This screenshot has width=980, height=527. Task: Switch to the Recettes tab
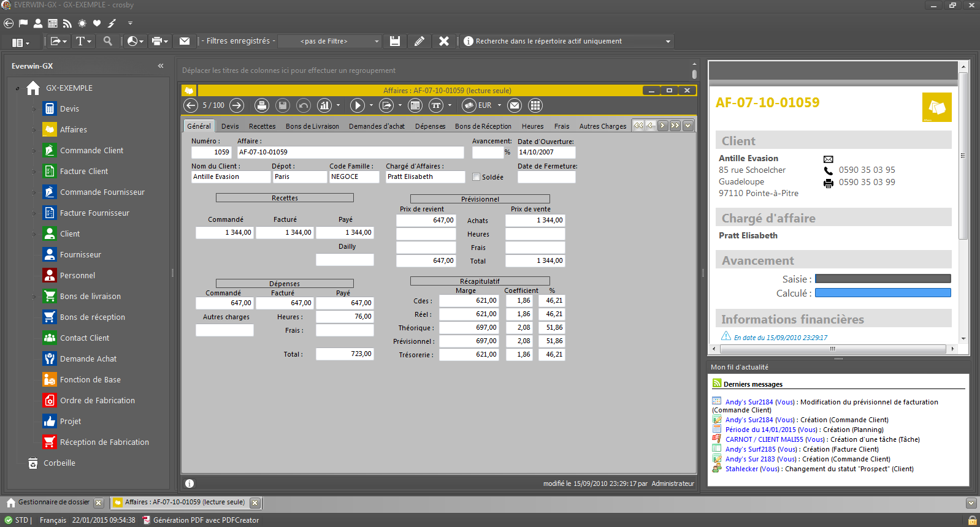click(x=262, y=126)
